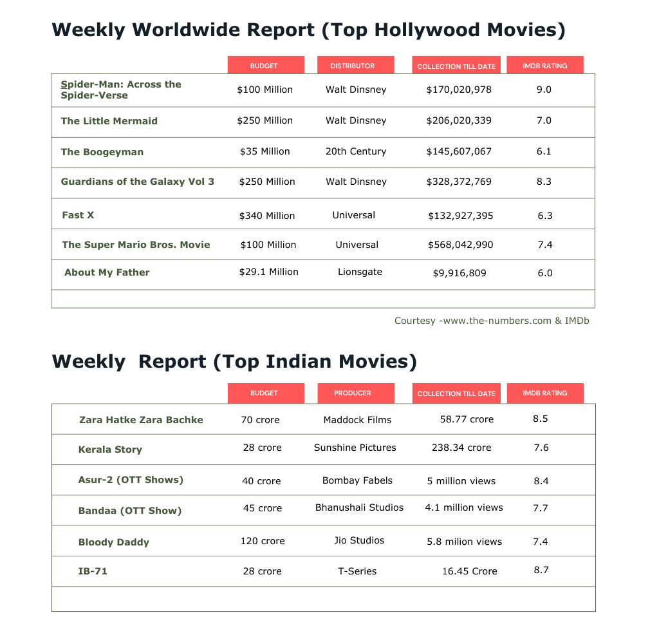Click 'Zara Hatke Zara Bachke' movie title
This screenshot has width=659, height=644.
pos(141,420)
